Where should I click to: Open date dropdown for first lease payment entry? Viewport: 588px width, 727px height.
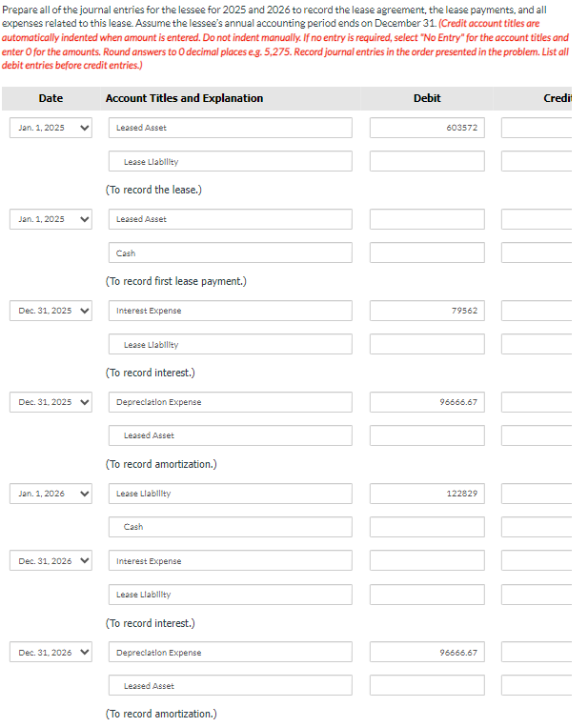pyautogui.click(x=51, y=219)
